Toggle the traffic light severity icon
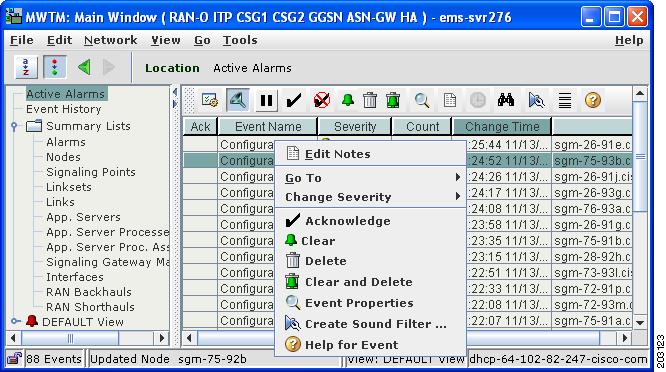The image size is (666, 372). [x=54, y=68]
